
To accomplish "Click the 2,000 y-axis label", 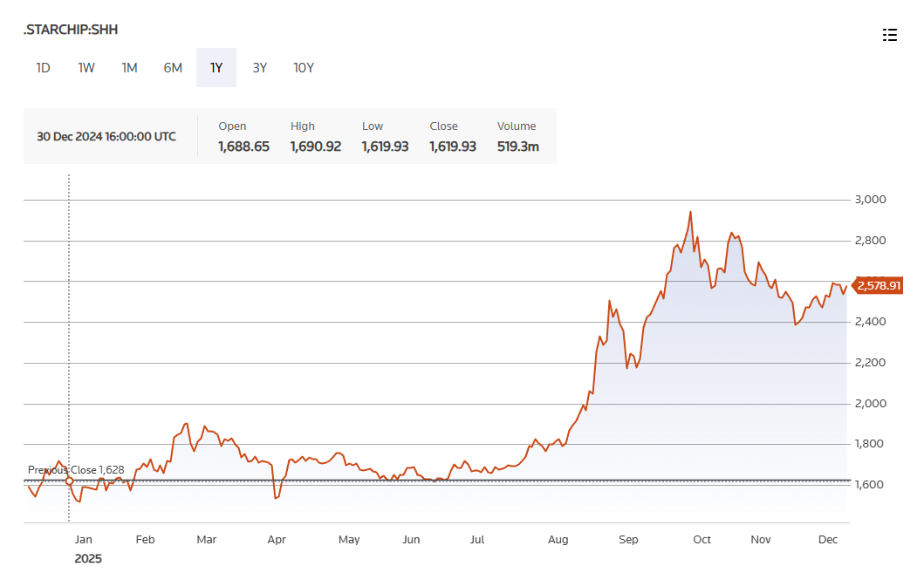I will click(x=871, y=404).
